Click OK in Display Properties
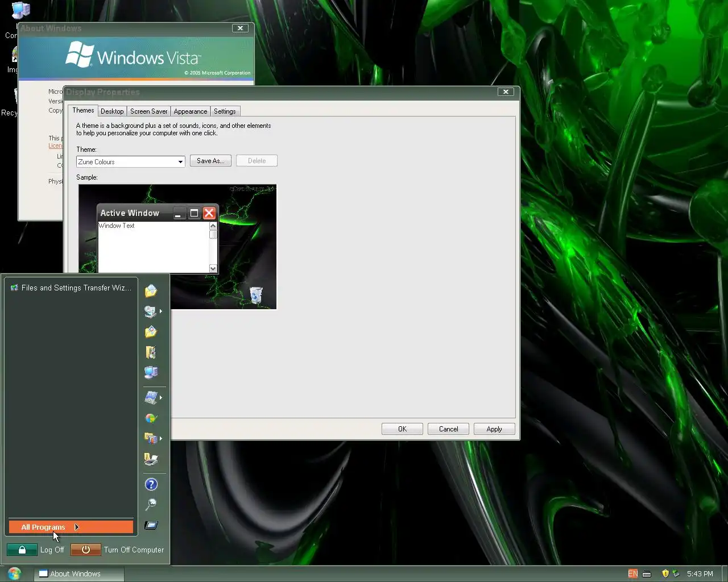The height and width of the screenshot is (582, 728). [x=402, y=429]
